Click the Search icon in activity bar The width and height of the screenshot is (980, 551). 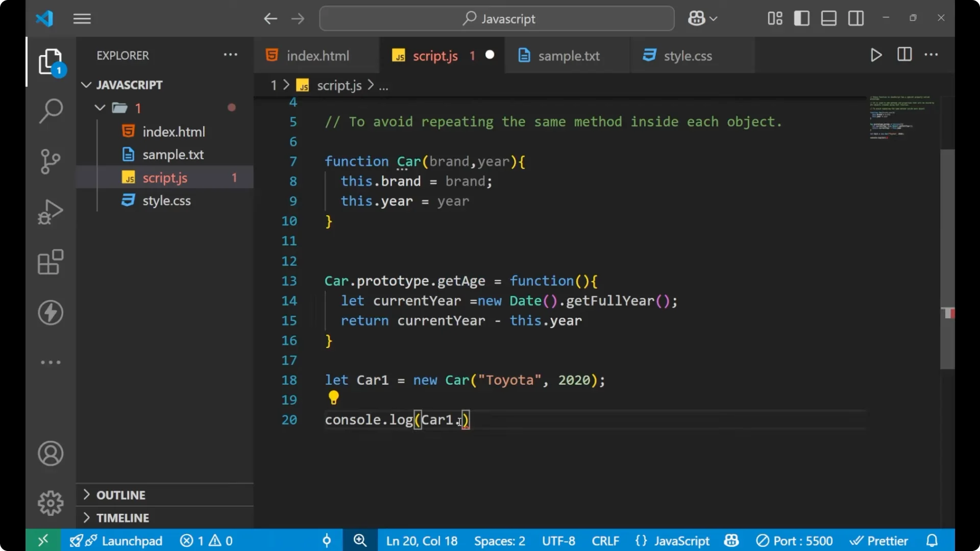pyautogui.click(x=50, y=111)
